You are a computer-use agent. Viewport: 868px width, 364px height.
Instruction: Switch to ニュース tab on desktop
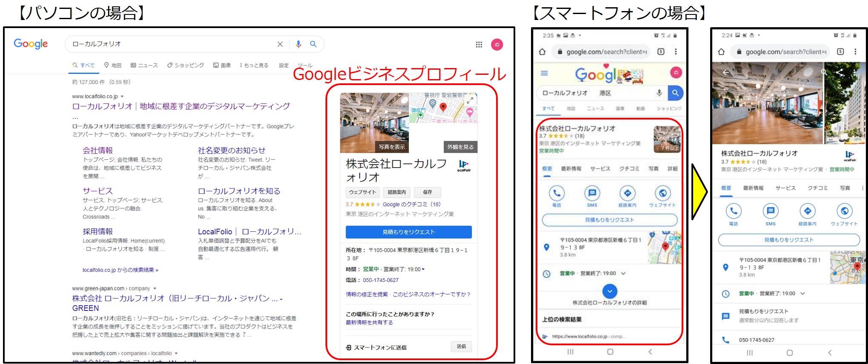point(144,65)
